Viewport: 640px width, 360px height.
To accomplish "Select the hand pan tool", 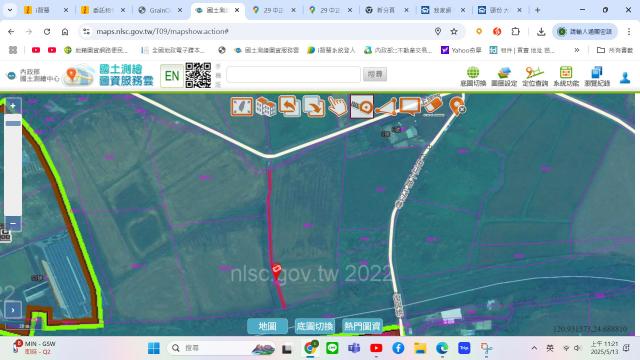I will click(x=338, y=107).
